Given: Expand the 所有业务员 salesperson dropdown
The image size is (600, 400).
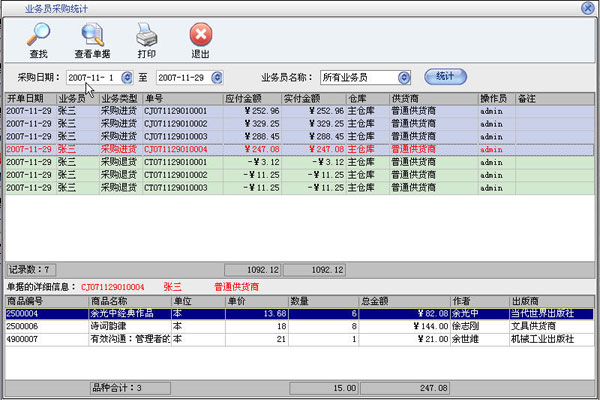Looking at the screenshot, I should tap(404, 77).
